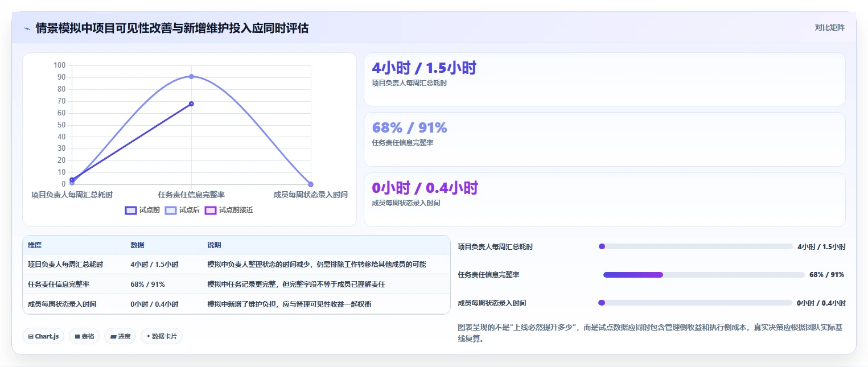868x367 pixels.
Task: Click the lightning icon beside the card title
Action: pyautogui.click(x=27, y=28)
